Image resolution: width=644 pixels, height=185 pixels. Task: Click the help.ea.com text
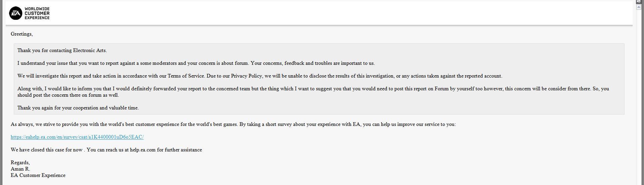click(143, 150)
